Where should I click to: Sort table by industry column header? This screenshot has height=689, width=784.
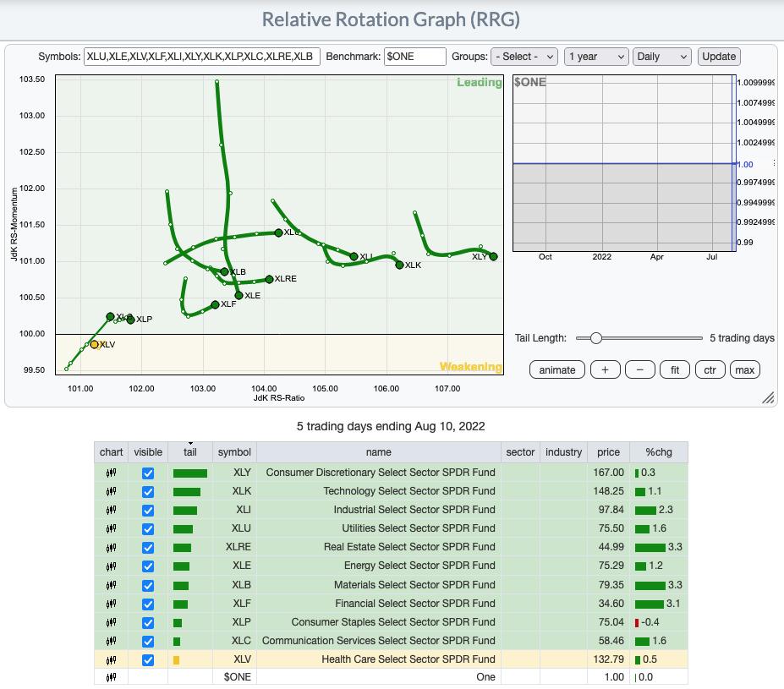click(x=563, y=452)
